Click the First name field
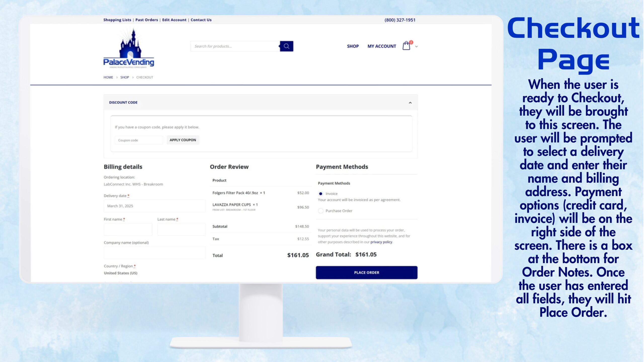 coord(128,229)
